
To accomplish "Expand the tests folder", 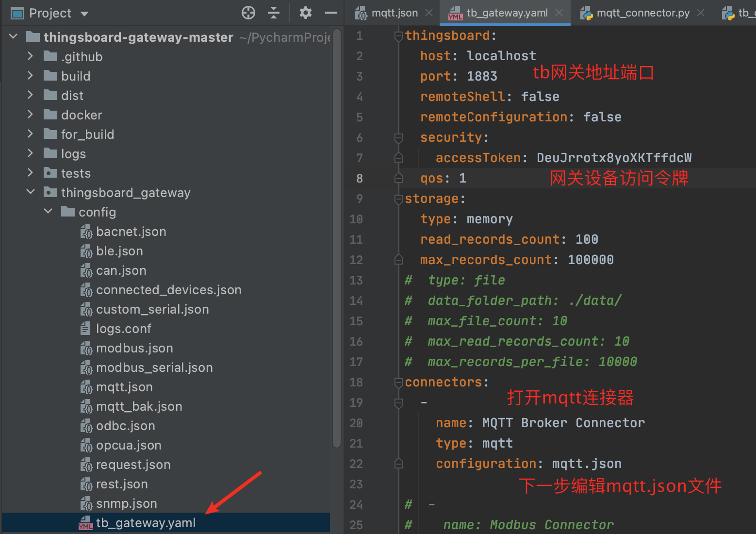I will [x=30, y=172].
